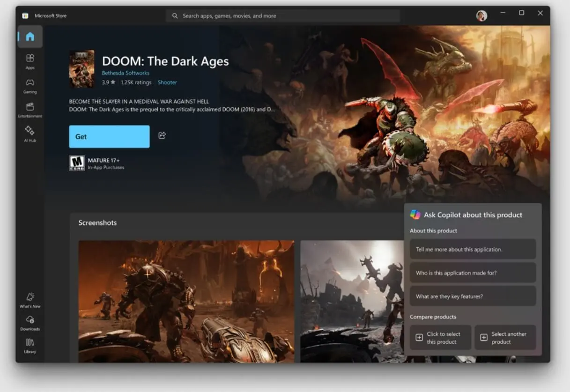This screenshot has height=392, width=570.
Task: View the 1.25K ratings
Action: click(x=136, y=82)
